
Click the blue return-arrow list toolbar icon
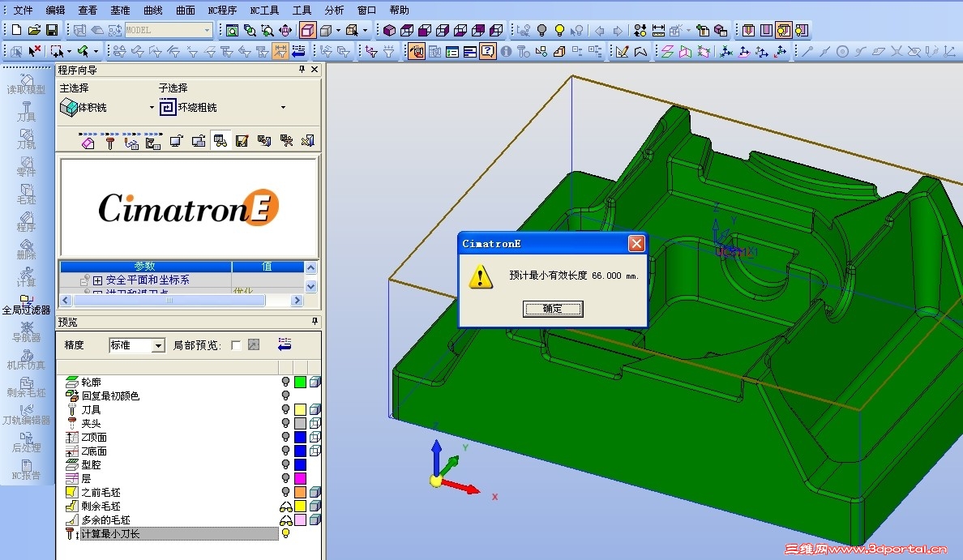tap(298, 51)
